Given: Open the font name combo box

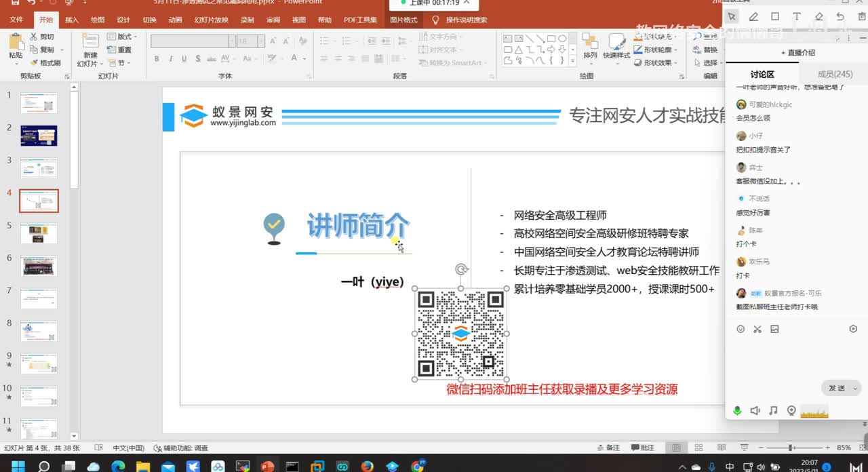Looking at the screenshot, I should click(193, 41).
